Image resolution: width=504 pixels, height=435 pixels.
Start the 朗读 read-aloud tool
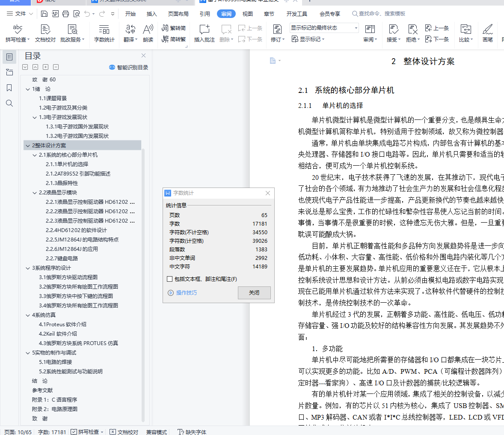(148, 33)
